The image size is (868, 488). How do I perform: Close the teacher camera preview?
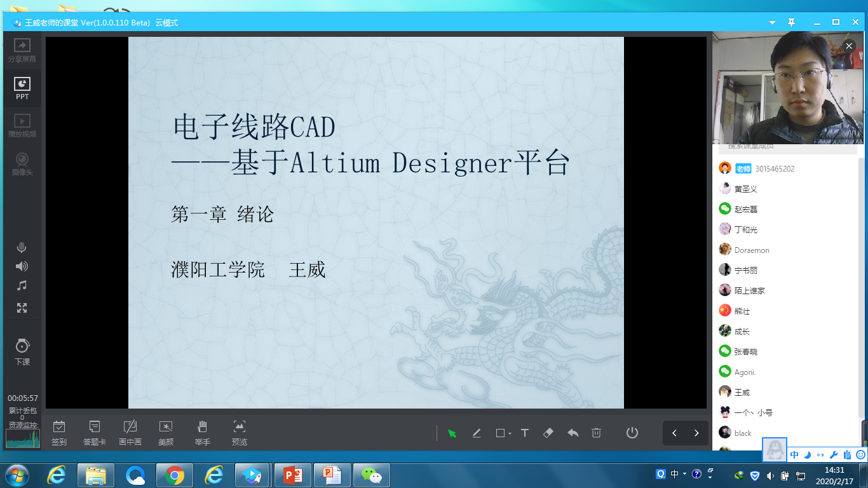[849, 46]
